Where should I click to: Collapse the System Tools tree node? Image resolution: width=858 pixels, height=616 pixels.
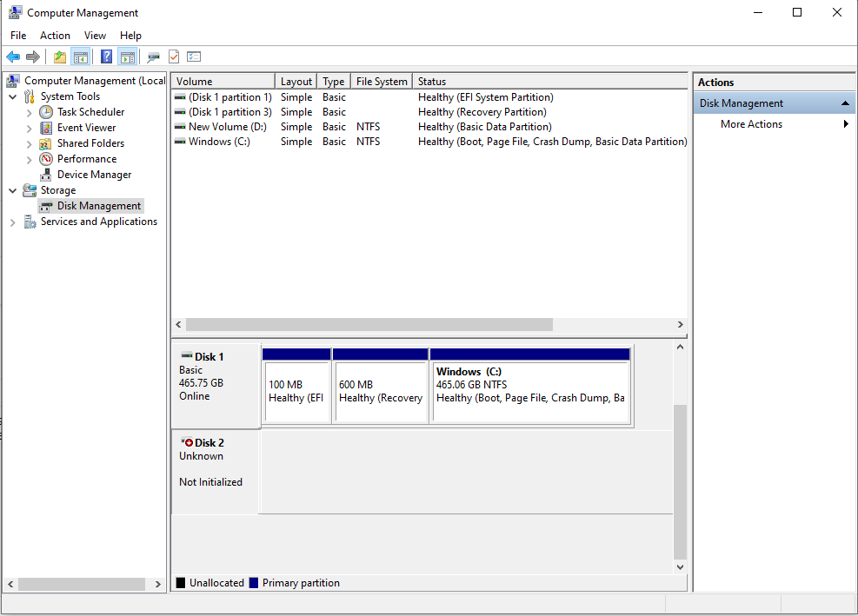coord(13,96)
